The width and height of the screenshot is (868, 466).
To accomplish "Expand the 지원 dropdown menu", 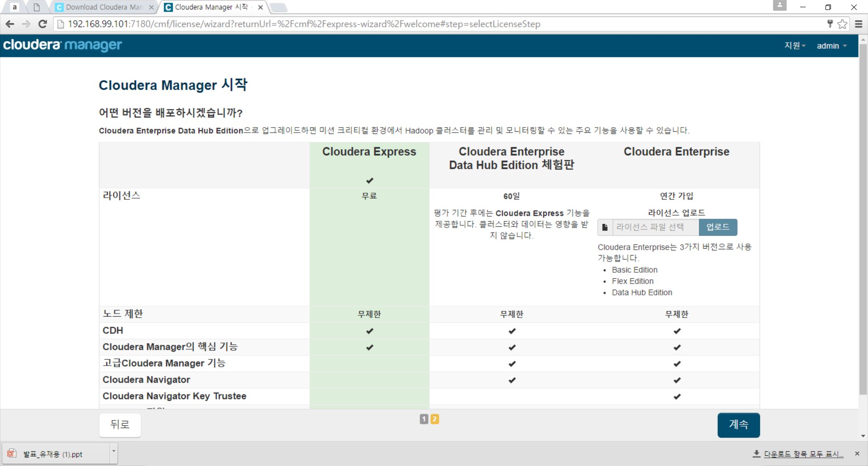I will click(795, 46).
